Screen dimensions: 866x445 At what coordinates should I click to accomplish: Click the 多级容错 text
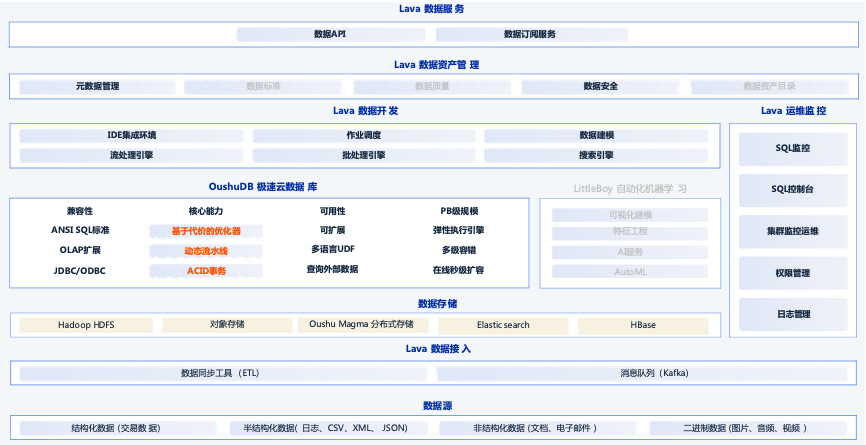click(x=459, y=250)
